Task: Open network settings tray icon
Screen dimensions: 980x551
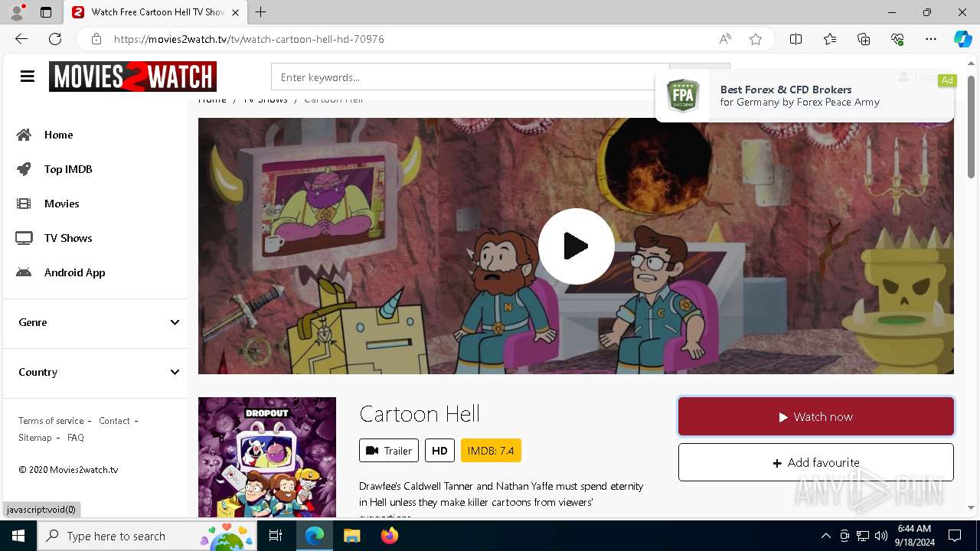Action: click(x=863, y=536)
